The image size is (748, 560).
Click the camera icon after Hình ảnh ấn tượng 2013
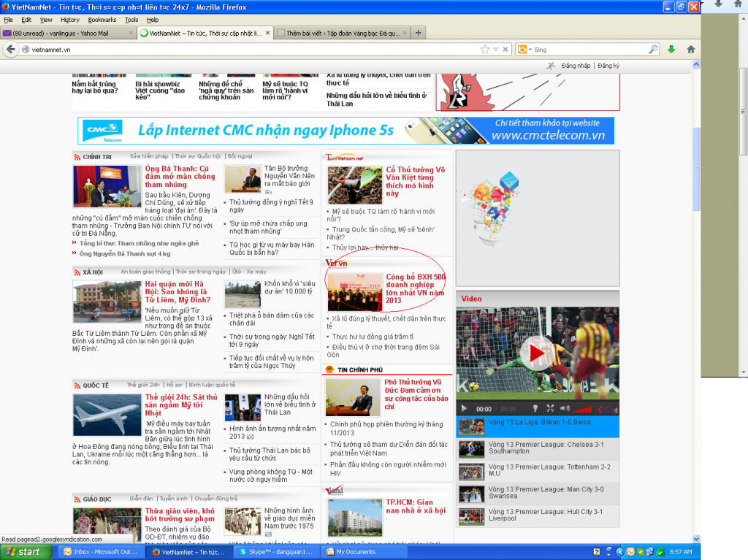(x=251, y=437)
